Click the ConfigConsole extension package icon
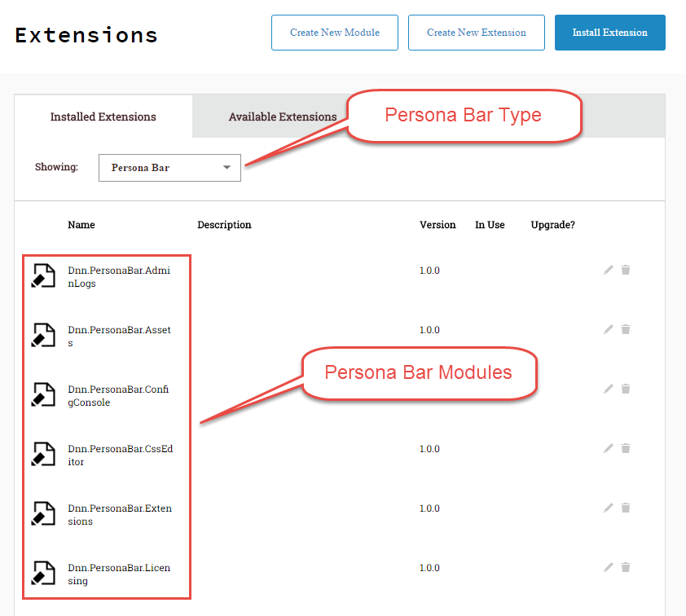 43,394
